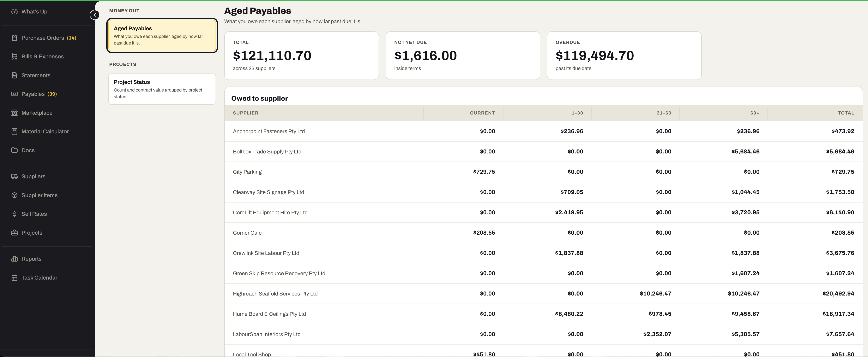
Task: Click the OVERDUE $119,494.70 summary card
Action: (624, 56)
